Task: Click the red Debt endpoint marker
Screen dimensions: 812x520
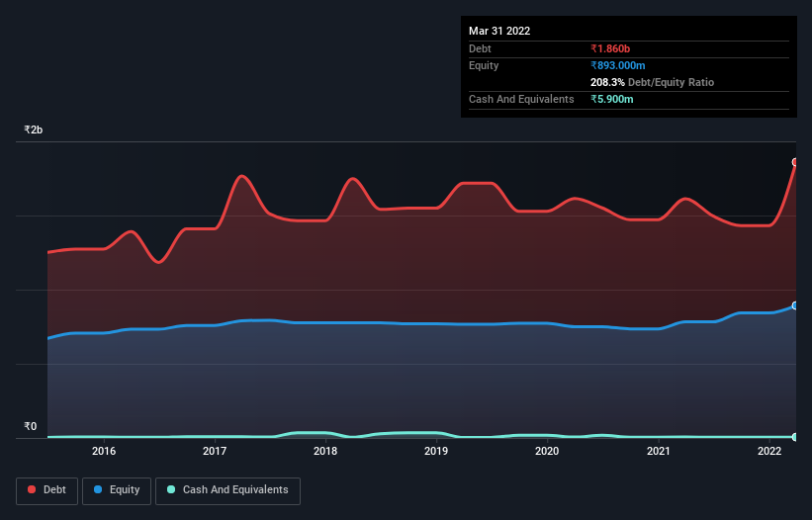Action: 795,162
